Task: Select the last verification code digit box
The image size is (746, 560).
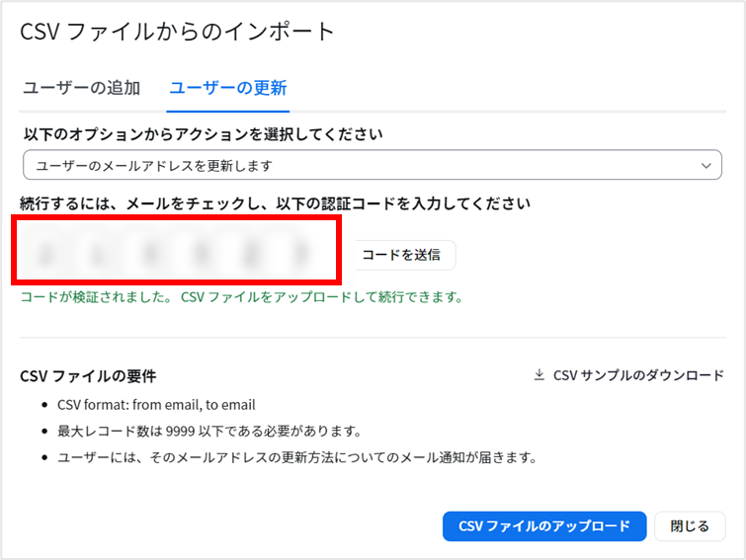Action: (301, 253)
